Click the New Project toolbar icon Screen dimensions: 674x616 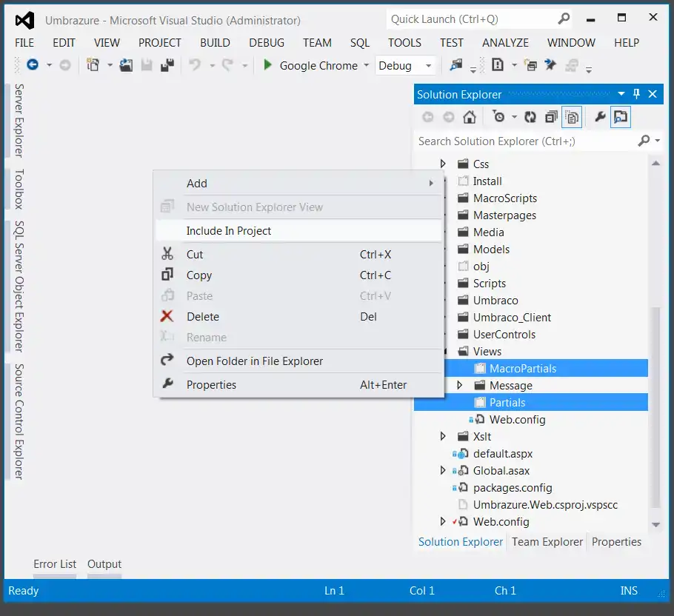93,65
